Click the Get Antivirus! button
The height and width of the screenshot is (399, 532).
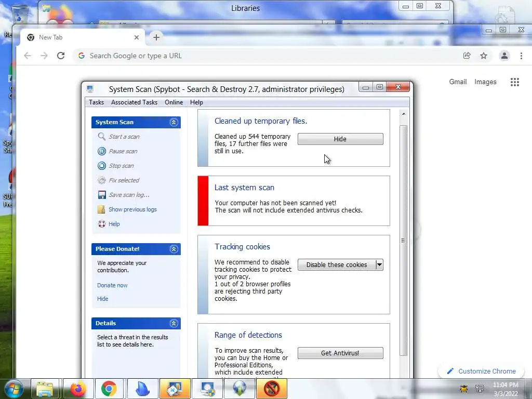[x=340, y=353]
